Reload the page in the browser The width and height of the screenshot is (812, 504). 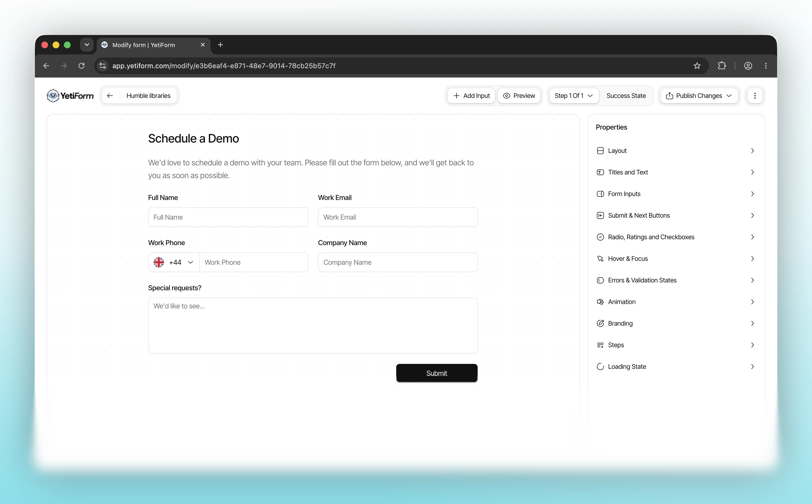[x=81, y=66]
